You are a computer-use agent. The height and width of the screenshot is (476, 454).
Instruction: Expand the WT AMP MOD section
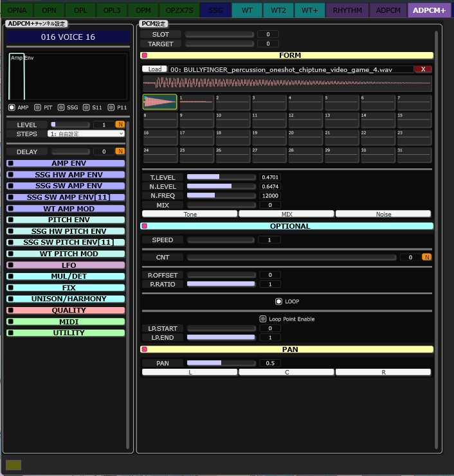(x=66, y=209)
